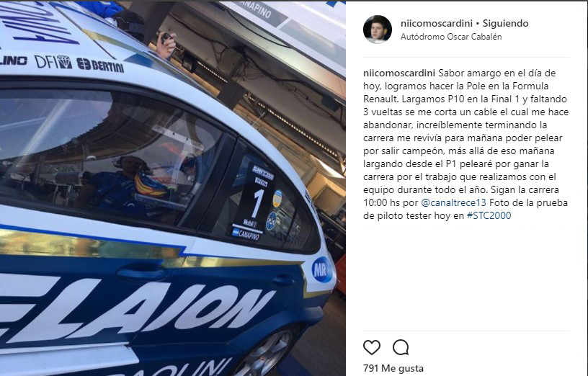Click niicomoscardini username in the caption
The height and width of the screenshot is (376, 588).
399,73
